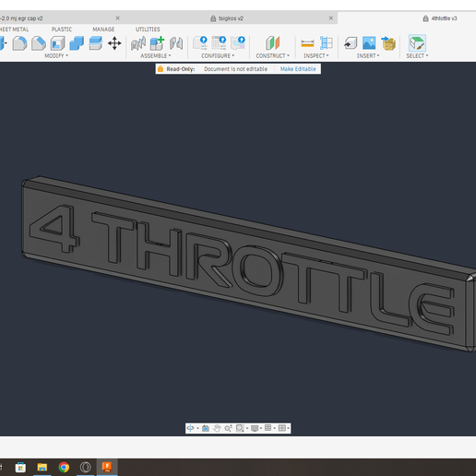Open the SELECT dropdown menu
Screen dimensions: 476x476
(417, 55)
